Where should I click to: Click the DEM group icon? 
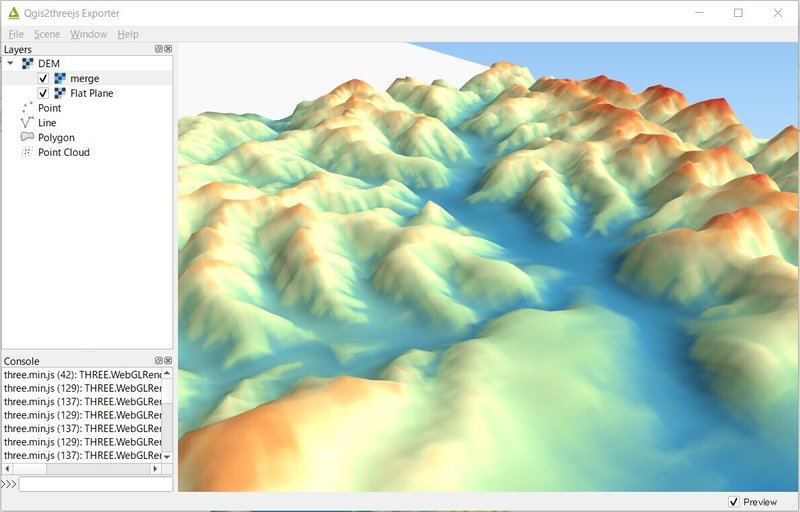pos(28,64)
